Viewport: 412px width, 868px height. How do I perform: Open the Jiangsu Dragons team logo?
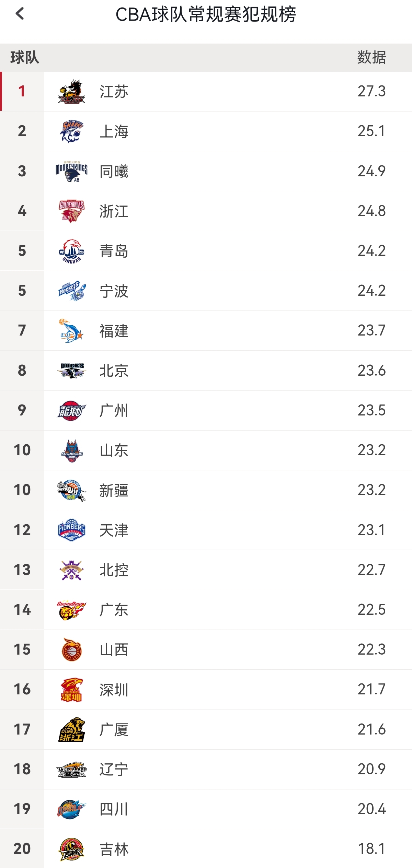[x=71, y=92]
